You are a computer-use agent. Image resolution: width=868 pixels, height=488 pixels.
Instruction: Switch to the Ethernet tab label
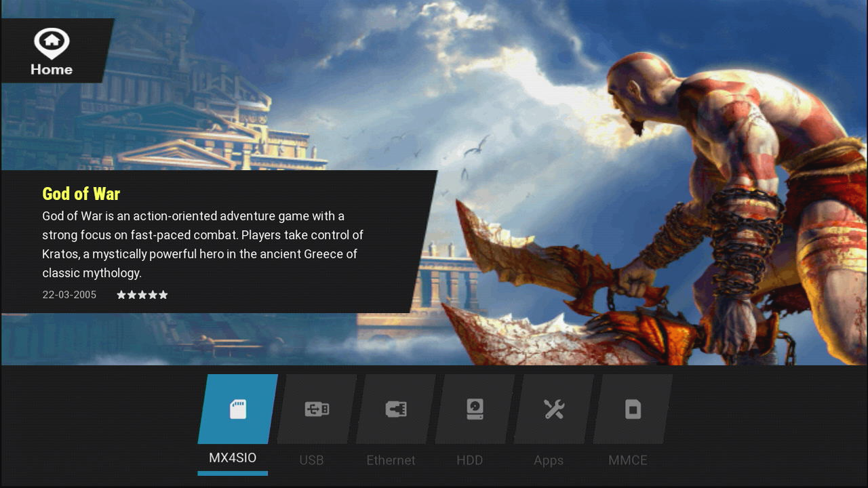391,460
